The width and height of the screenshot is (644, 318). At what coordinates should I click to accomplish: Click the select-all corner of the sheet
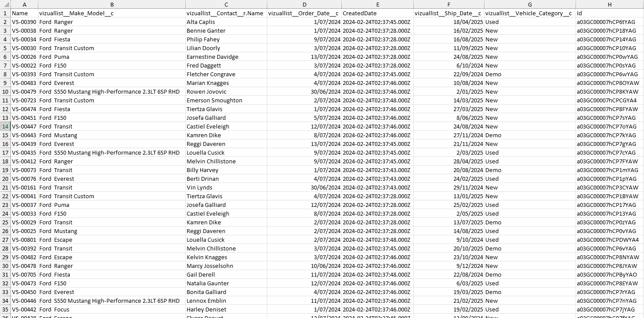[5, 4]
